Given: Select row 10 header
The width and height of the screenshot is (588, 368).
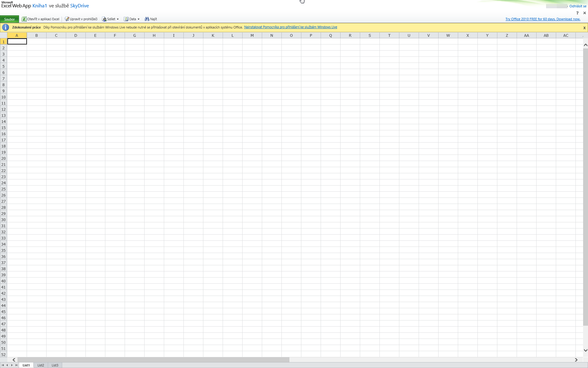Looking at the screenshot, I should 3,97.
